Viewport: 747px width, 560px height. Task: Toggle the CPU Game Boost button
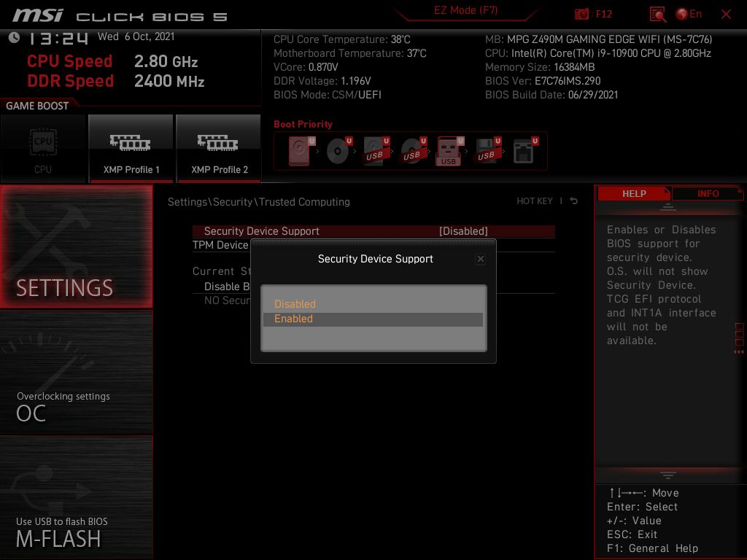(43, 148)
